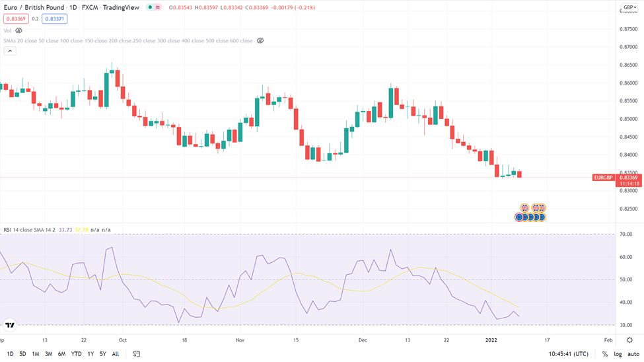The image size is (644, 362).
Task: Click the RSI value 33.73
Action: (x=65, y=230)
